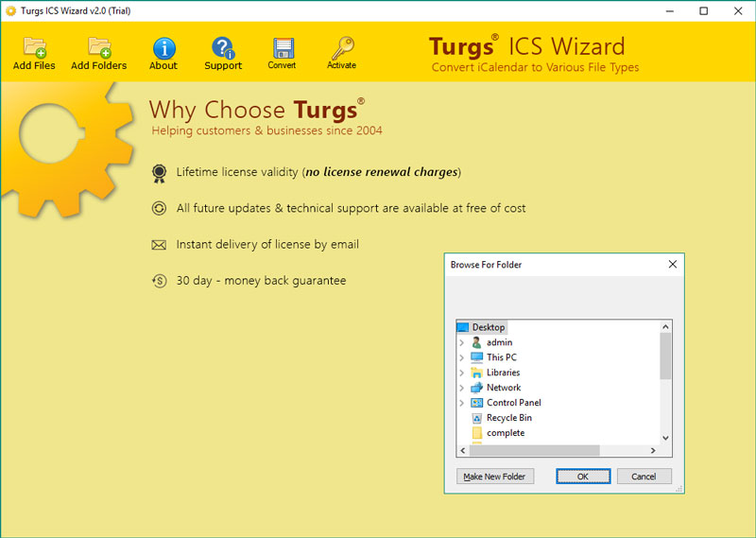Image resolution: width=756 pixels, height=538 pixels.
Task: Select the Control Panel icon
Action: point(476,403)
